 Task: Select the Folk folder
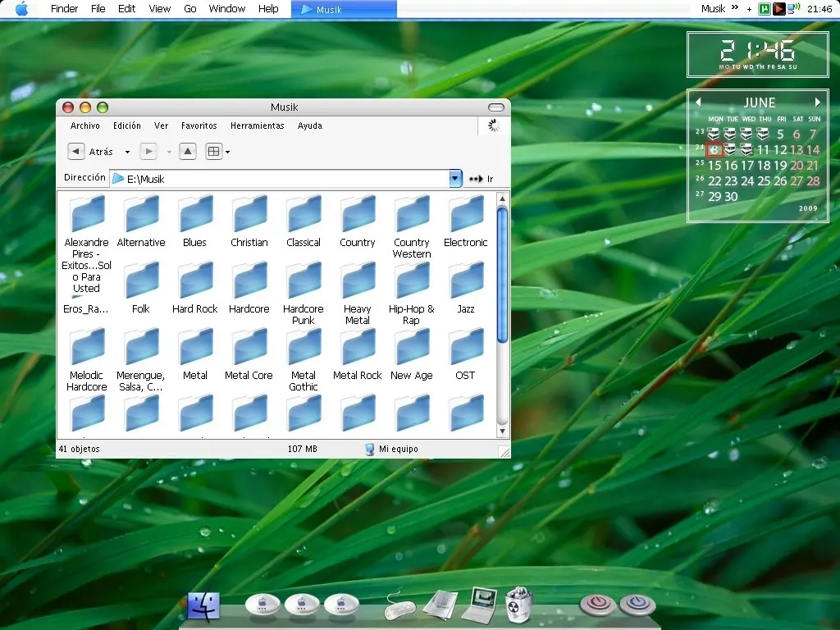(141, 288)
